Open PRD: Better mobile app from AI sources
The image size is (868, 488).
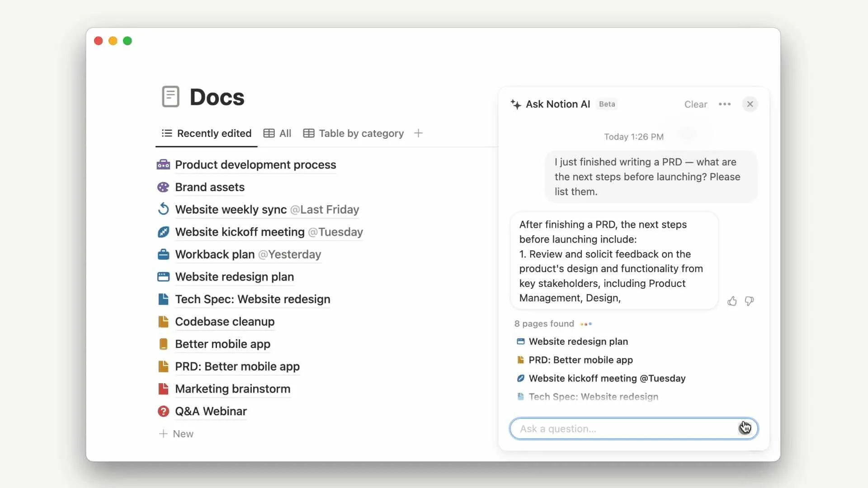(x=580, y=360)
